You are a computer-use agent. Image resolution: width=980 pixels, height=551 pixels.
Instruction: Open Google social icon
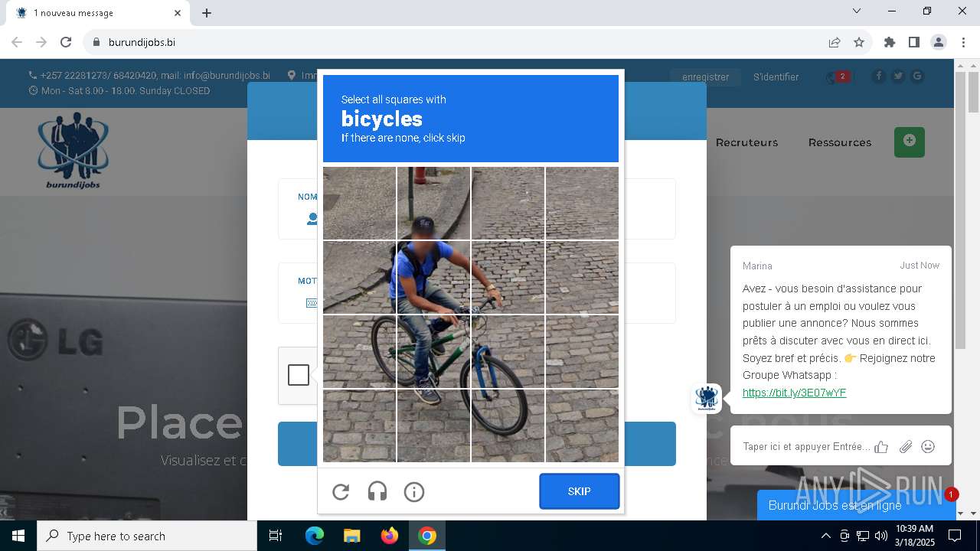[917, 76]
